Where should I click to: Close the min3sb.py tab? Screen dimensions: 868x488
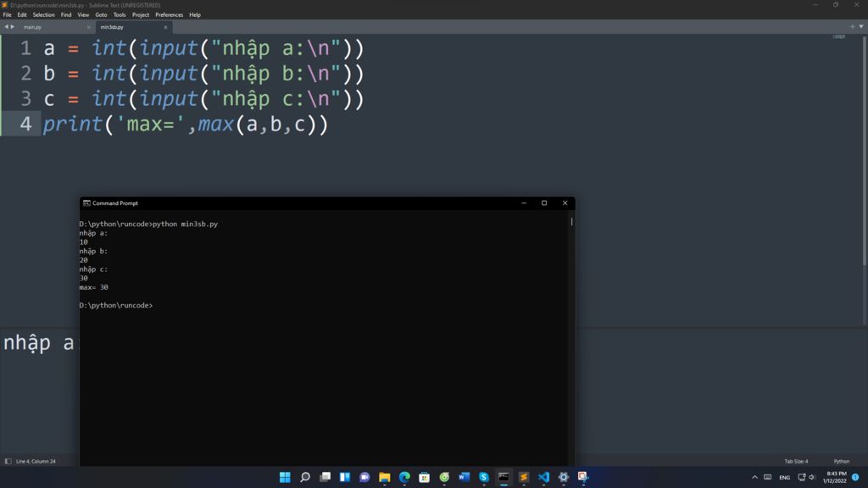pos(165,27)
